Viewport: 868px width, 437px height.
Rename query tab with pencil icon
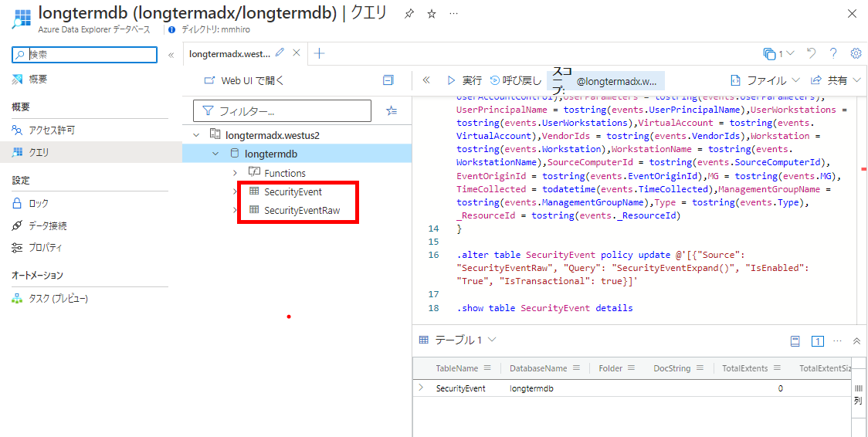280,53
